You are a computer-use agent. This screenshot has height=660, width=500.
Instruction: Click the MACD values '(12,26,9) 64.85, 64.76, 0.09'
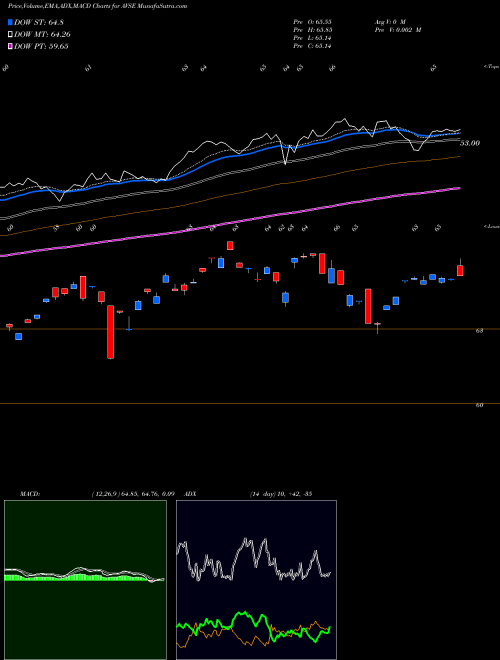click(133, 493)
